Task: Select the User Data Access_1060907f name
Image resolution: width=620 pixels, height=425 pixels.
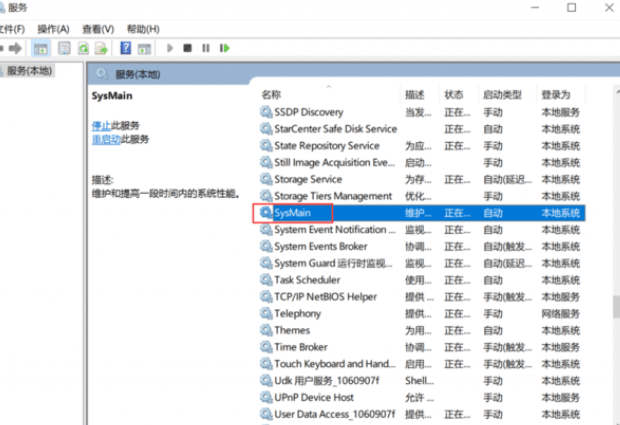Action: tap(335, 415)
